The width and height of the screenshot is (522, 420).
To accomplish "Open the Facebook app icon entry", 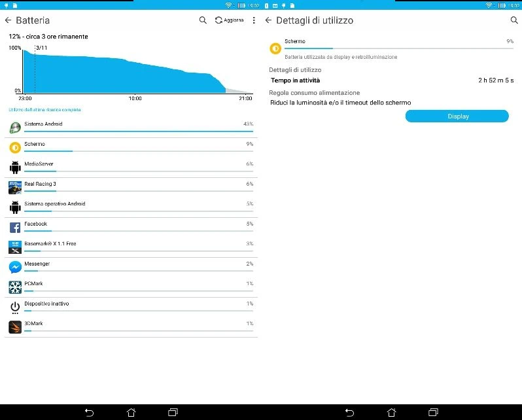I will click(15, 228).
